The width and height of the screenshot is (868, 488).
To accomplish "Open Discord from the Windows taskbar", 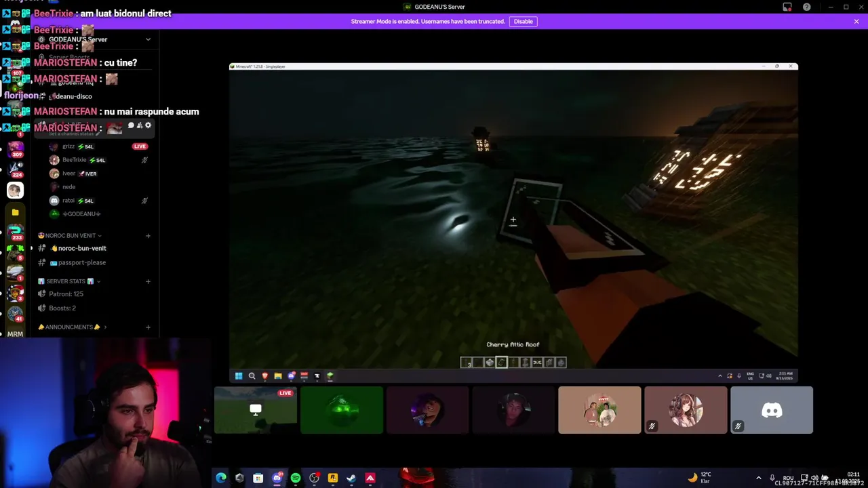I will (277, 478).
